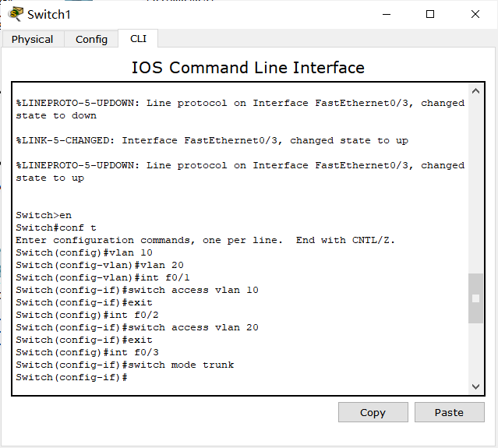Viewport: 498px width, 448px height.
Task: Click the 'Enter configuration commands' message line
Action: click(x=205, y=240)
